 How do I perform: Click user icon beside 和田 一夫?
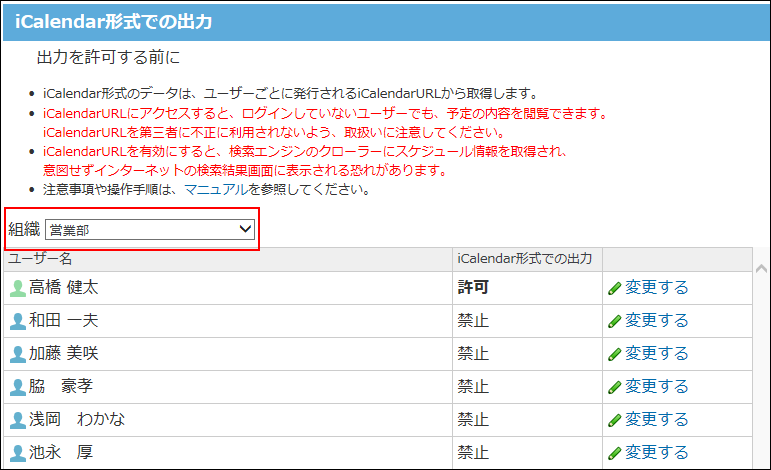point(18,322)
